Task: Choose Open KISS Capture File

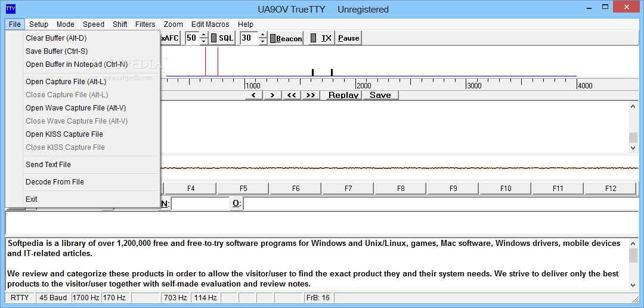Action: click(83, 134)
